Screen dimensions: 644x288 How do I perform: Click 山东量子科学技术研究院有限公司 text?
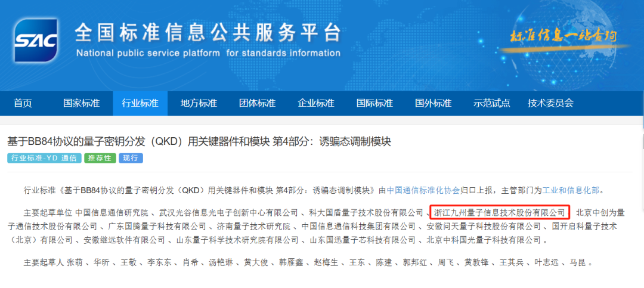point(237,240)
